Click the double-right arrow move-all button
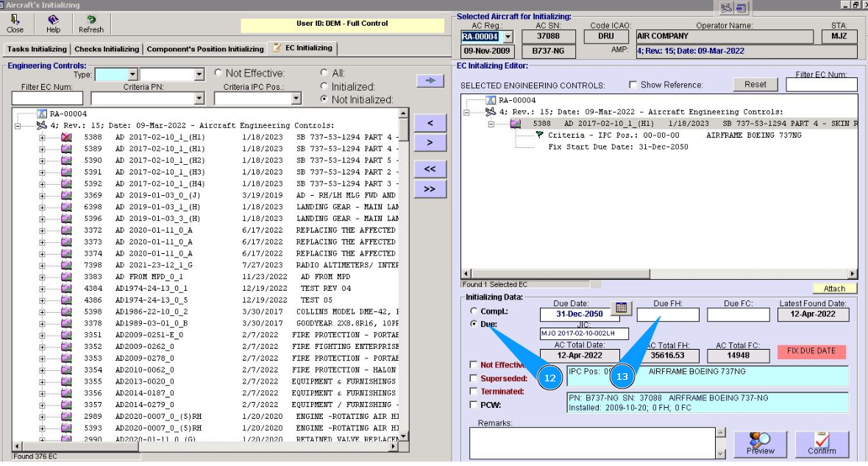Viewport: 868px width, 466px height. [x=430, y=188]
